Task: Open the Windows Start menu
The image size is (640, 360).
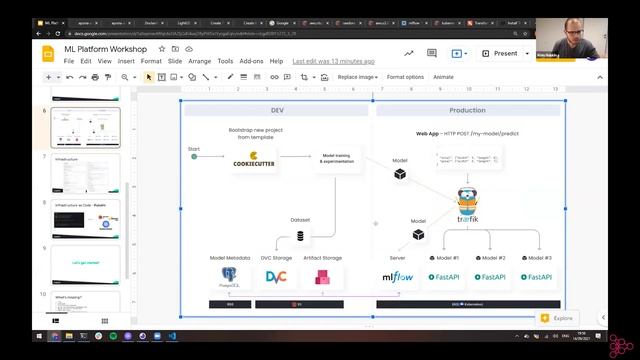Action: point(39,336)
